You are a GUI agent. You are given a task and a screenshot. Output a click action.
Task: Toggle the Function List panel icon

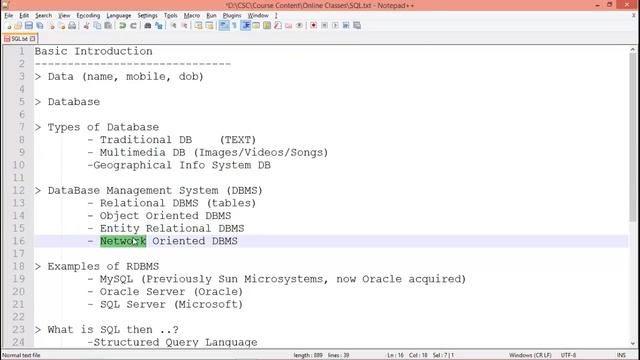click(x=278, y=25)
